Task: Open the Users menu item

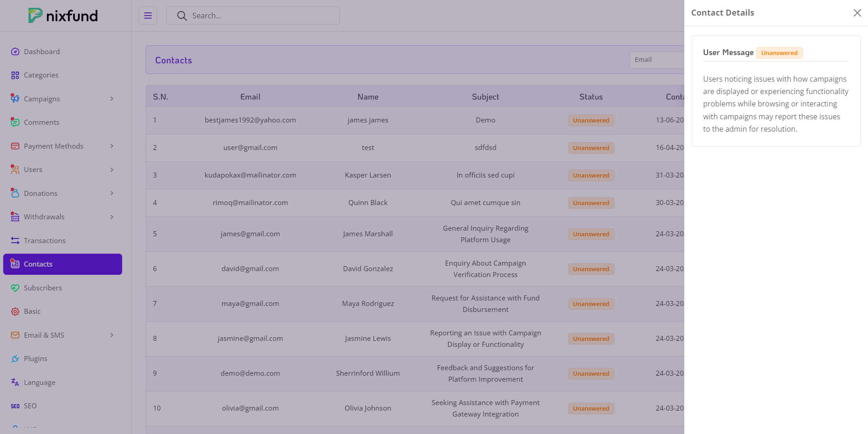Action: pyautogui.click(x=33, y=170)
